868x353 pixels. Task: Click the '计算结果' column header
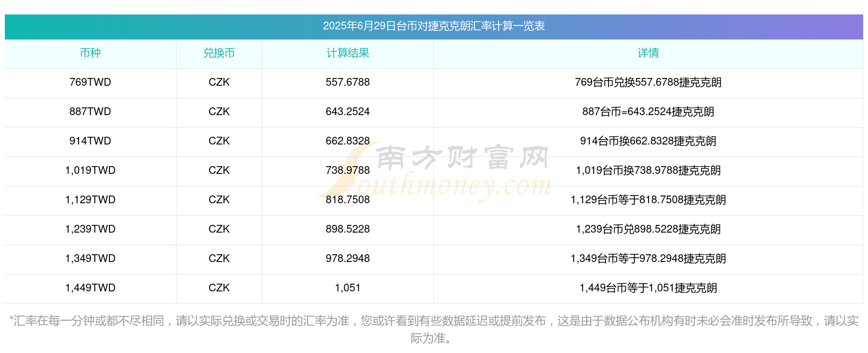point(348,53)
